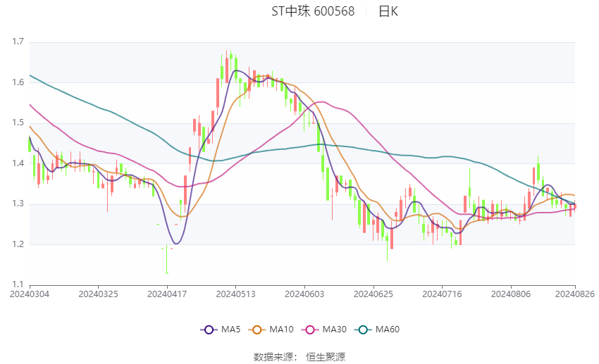Viewport: 599px width, 364px height.
Task: Toggle the MA10 legend circle icon
Action: click(257, 330)
